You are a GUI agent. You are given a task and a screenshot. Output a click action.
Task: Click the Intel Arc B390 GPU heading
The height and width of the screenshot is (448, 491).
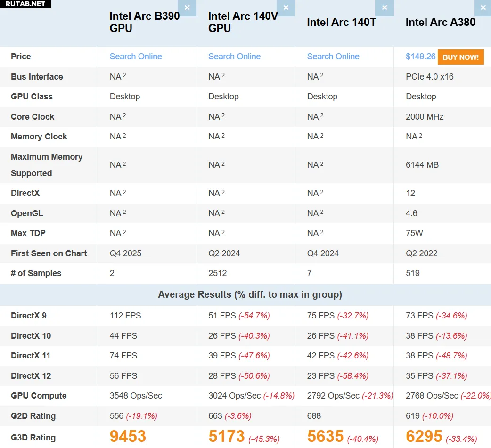[x=144, y=22]
